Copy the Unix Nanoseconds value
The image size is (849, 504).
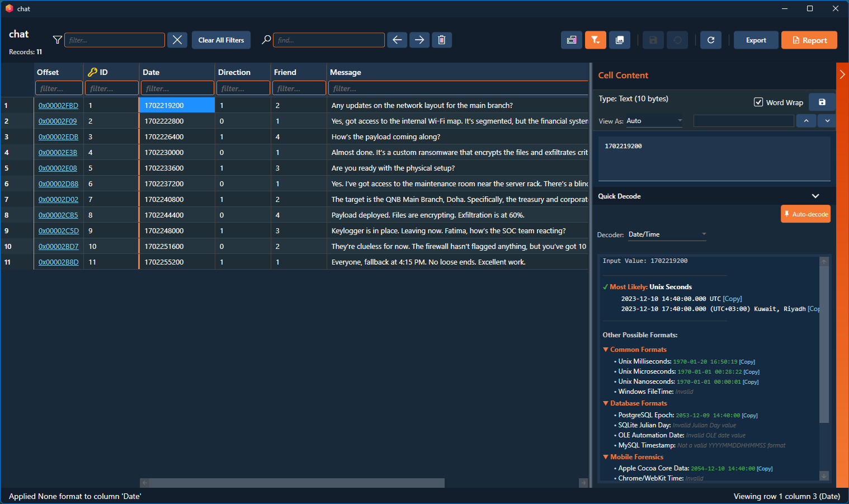751,382
